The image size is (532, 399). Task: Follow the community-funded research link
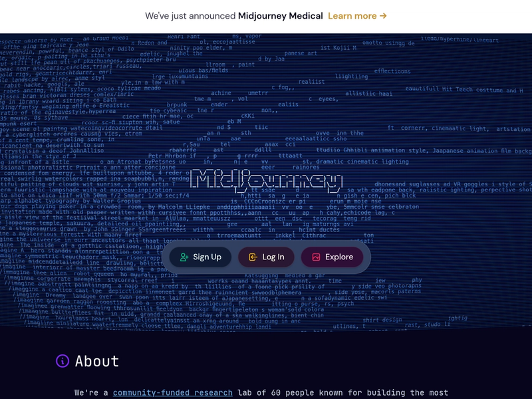(x=173, y=392)
